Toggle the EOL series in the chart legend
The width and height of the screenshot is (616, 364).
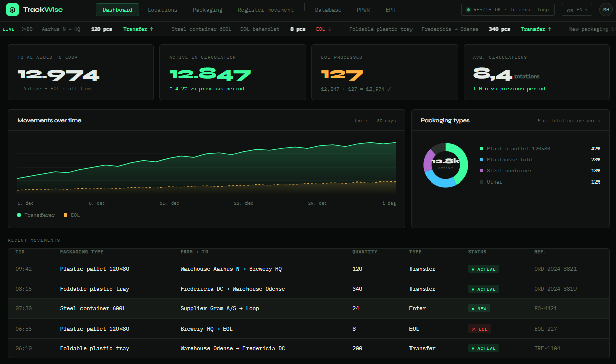pyautogui.click(x=71, y=215)
